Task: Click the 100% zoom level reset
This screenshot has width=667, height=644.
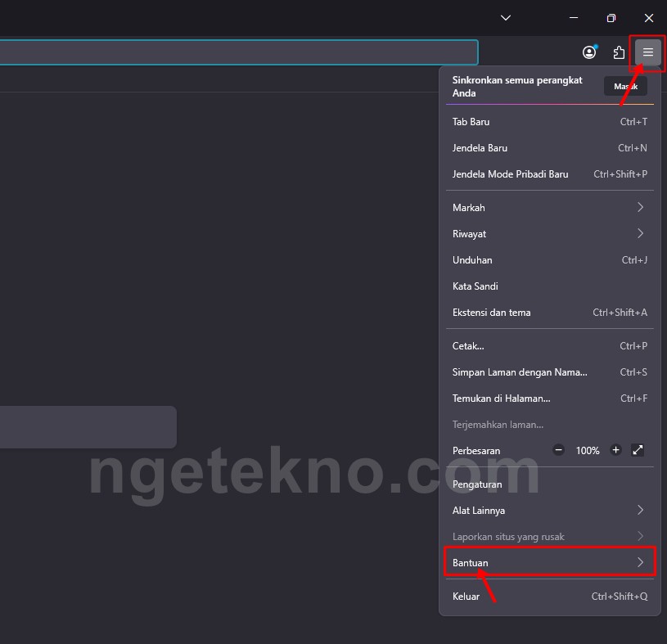Action: click(587, 451)
